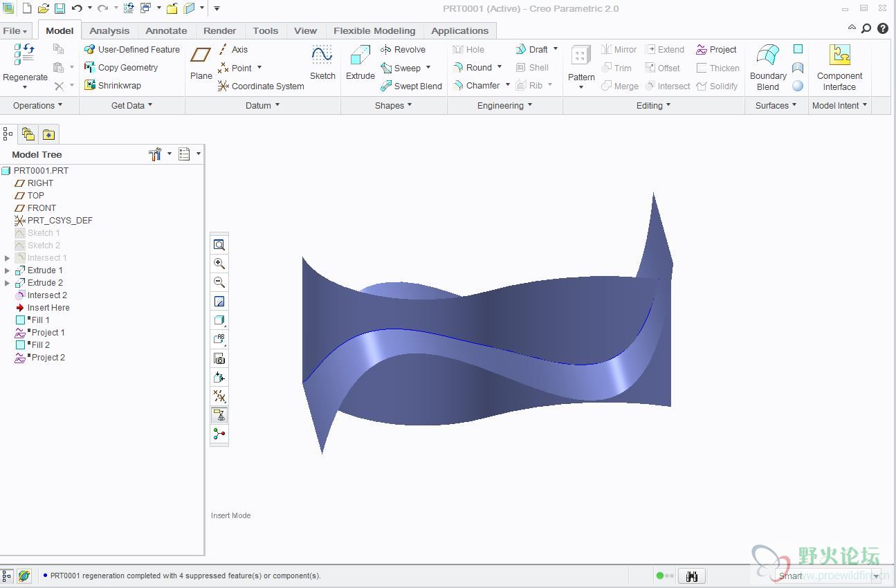Undo the last action
The image size is (896, 588).
(x=77, y=8)
